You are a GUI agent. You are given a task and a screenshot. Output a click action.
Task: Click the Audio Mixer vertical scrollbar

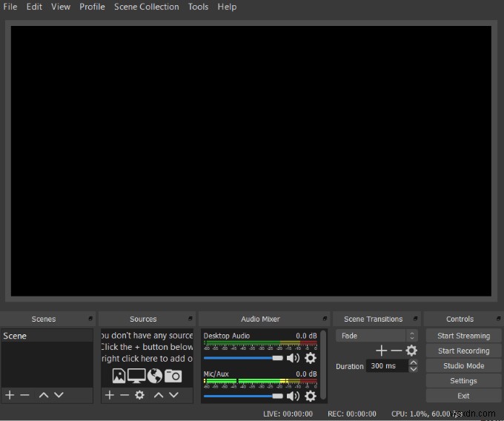coord(323,365)
